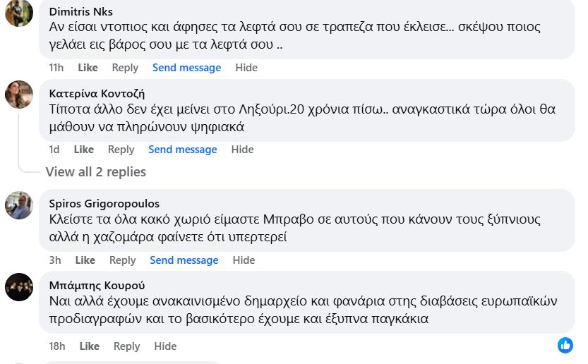Image resolution: width=588 pixels, height=364 pixels.
Task: Reply to Dimitris Nks comment
Action: (x=125, y=68)
